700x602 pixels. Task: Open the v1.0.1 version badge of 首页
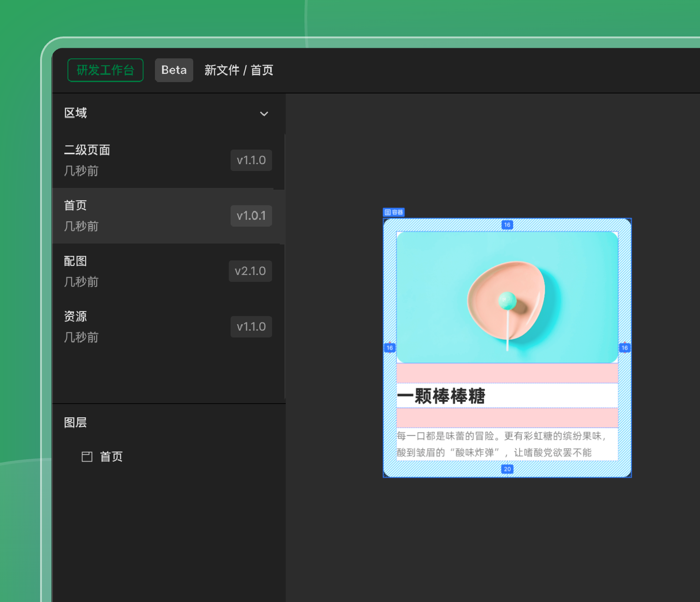251,216
